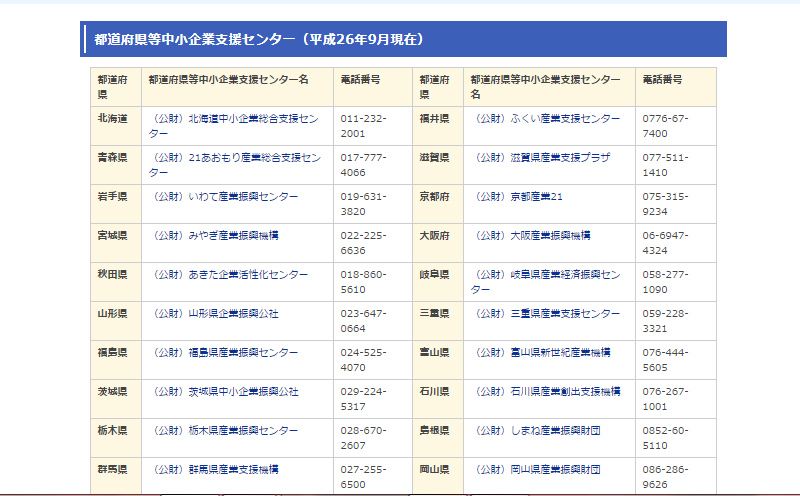
Task: Select the 茨城県 prefecture cell
Action: coord(116,399)
